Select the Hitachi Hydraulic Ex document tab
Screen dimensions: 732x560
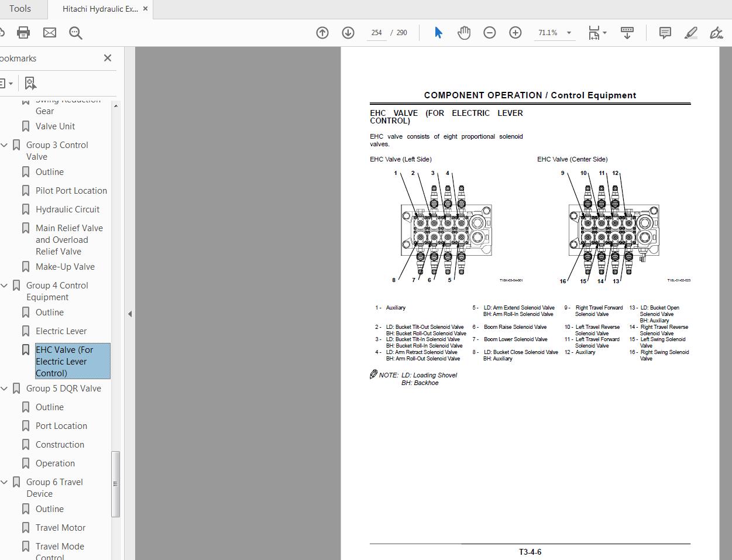[x=100, y=9]
